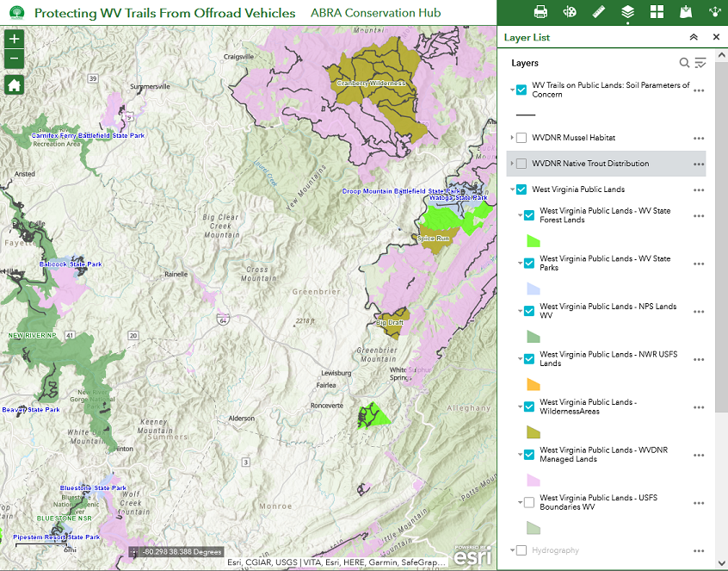Viewport: 728px width, 571px height.
Task: Open options menu for WildernessAreas layer
Action: pos(699,407)
